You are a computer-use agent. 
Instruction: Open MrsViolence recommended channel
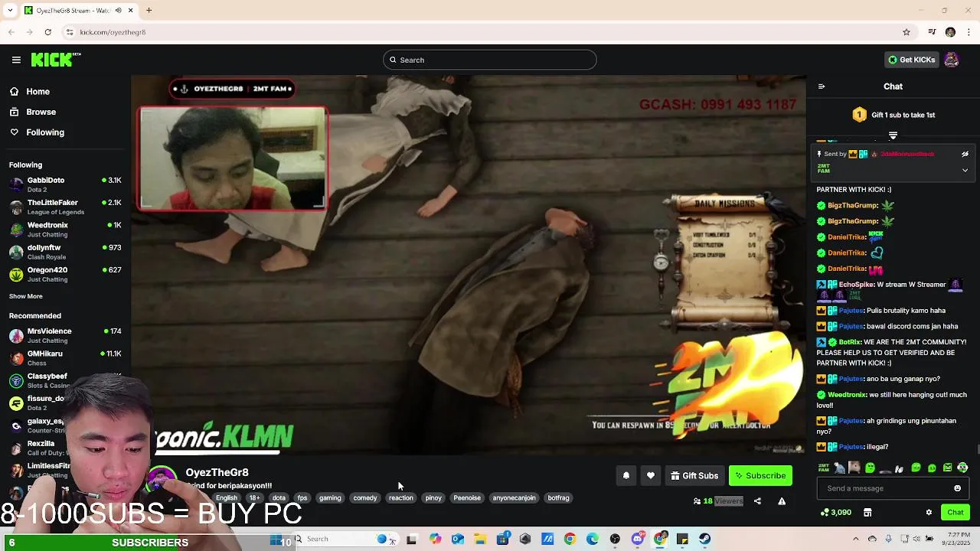(65, 335)
